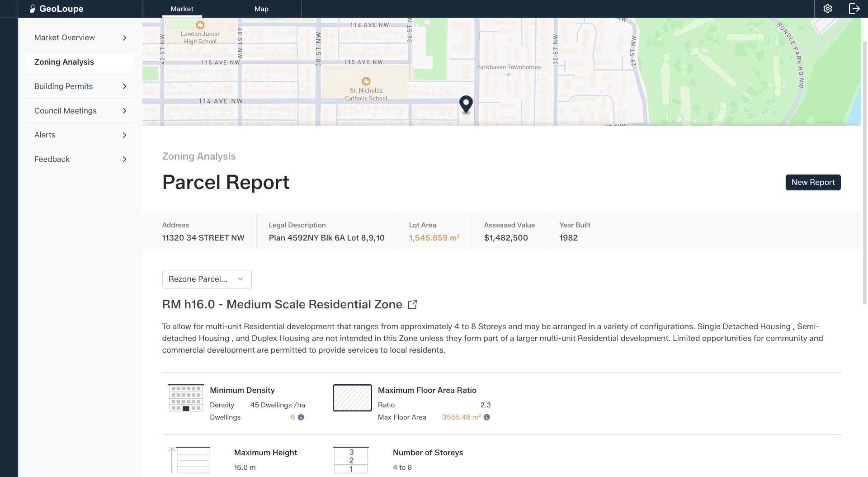868x477 pixels.
Task: Click the logout icon in the top bar
Action: click(x=855, y=9)
